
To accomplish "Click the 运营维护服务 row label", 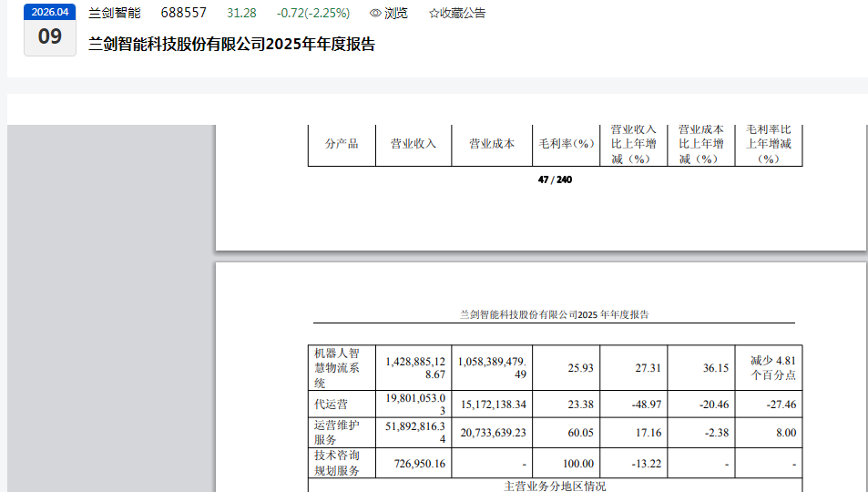I will [337, 433].
